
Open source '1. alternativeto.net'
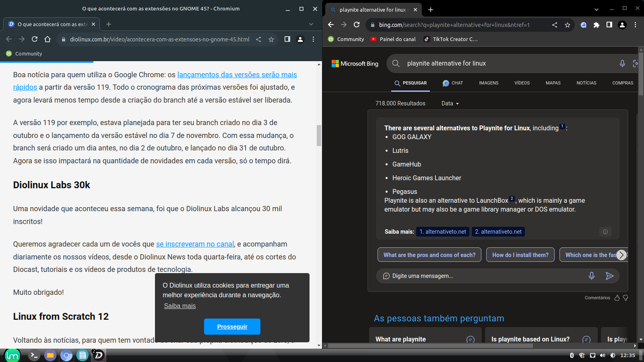(443, 232)
